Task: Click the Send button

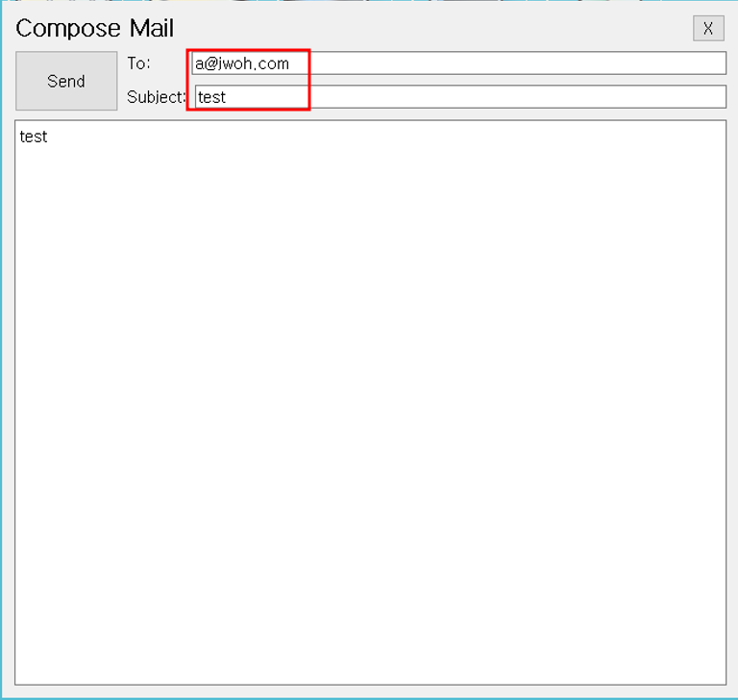Action: click(x=66, y=81)
